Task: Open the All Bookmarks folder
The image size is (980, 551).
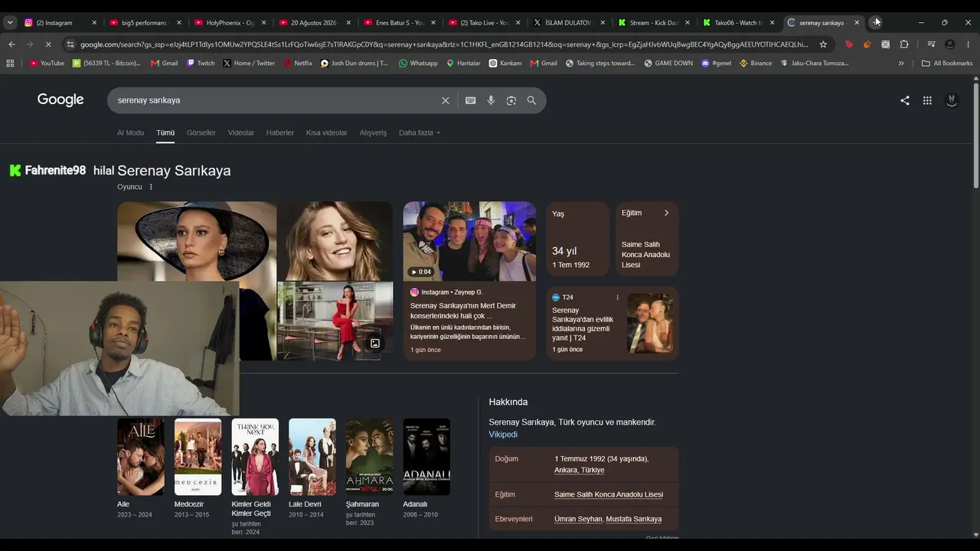Action: click(947, 63)
